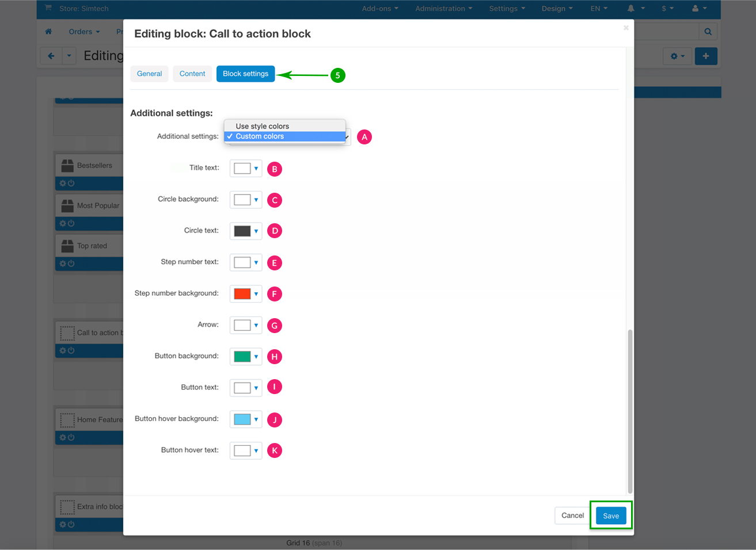Click the Save button
Image resolution: width=756 pixels, height=550 pixels.
[x=610, y=515]
